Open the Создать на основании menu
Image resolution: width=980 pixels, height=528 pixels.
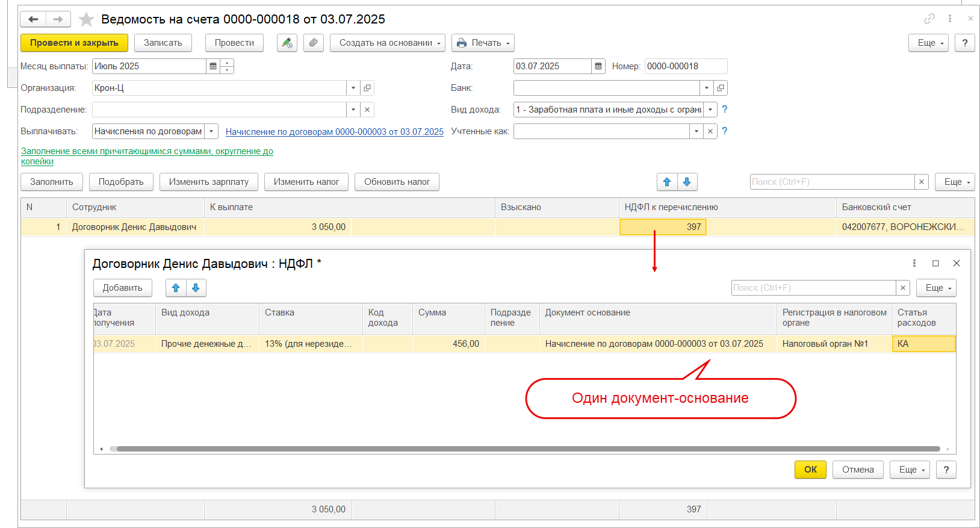coord(388,43)
